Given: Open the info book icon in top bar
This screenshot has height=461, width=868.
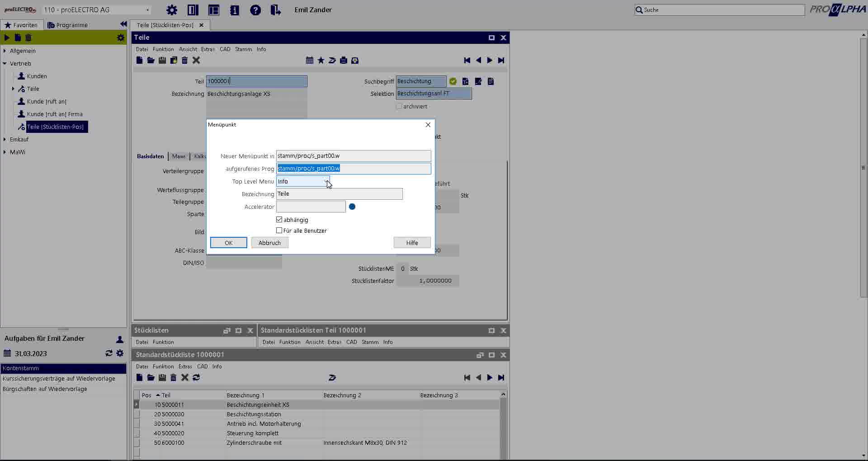Looking at the screenshot, I should (234, 10).
